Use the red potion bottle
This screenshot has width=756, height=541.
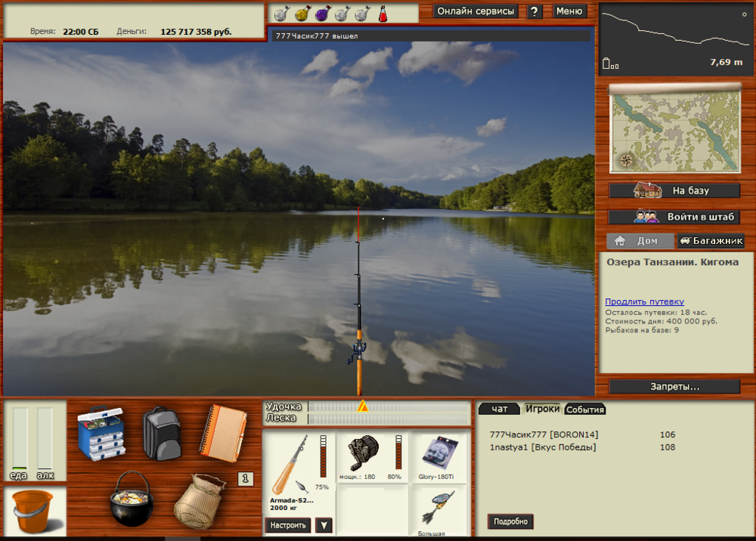coord(383,13)
